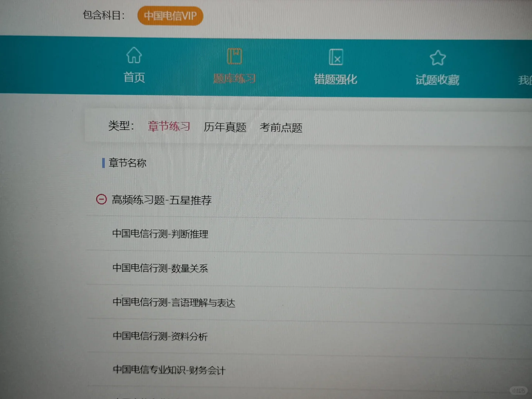Click the 包含科目 label
Image resolution: width=532 pixels, height=399 pixels.
[x=104, y=15]
